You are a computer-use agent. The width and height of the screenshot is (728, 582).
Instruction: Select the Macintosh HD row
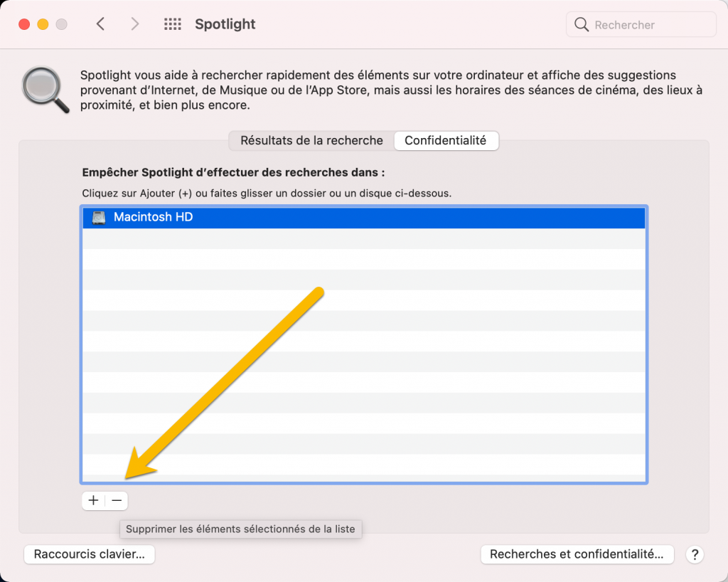point(364,218)
